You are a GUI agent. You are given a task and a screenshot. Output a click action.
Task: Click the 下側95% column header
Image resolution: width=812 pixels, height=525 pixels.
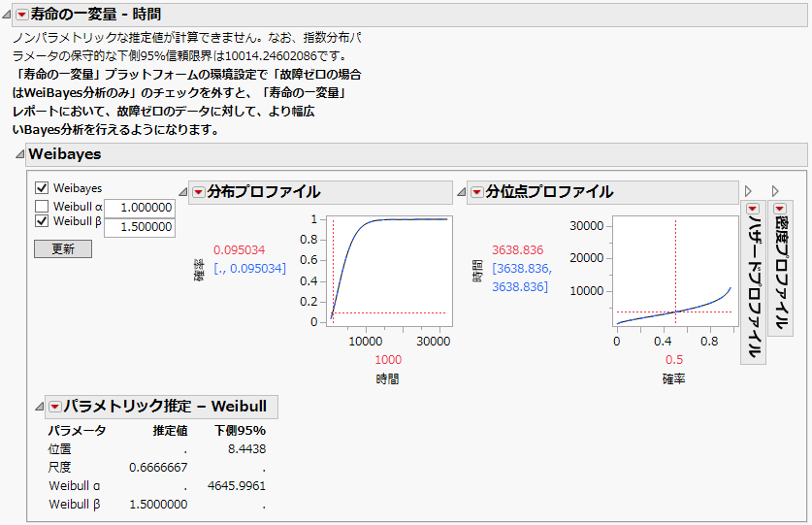click(241, 431)
